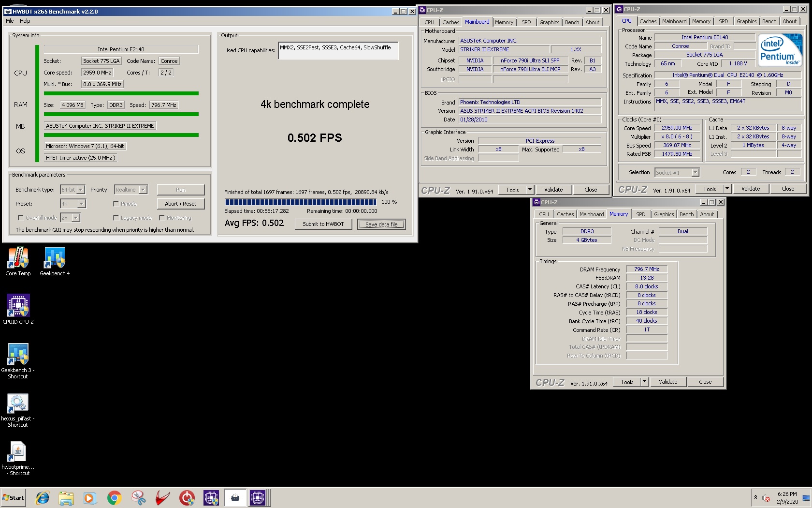Switch to Graphics tab in Memory CPU-Z window

tap(664, 214)
